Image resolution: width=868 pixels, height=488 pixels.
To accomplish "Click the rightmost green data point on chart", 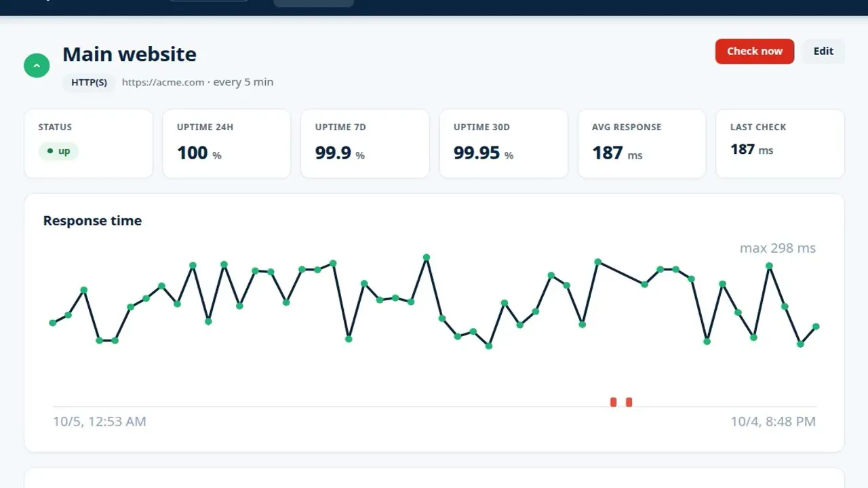I will pos(816,327).
